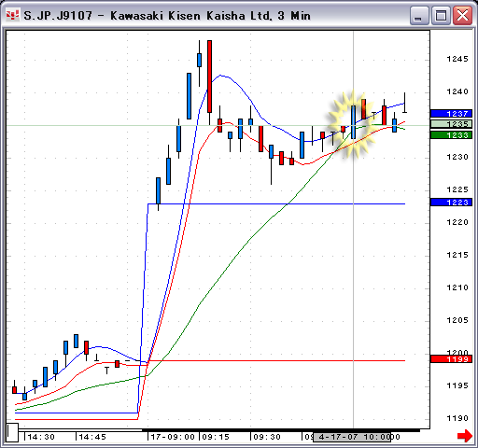Screen dimensions: 478x448
Task: Click the dark green 1233 price label
Action: pos(451,135)
